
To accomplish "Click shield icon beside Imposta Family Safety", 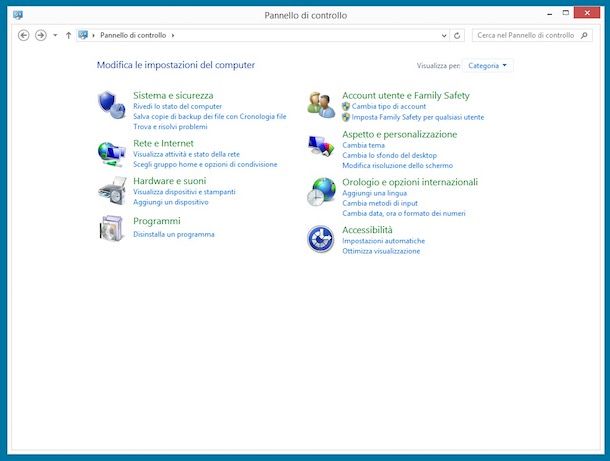I will (346, 117).
